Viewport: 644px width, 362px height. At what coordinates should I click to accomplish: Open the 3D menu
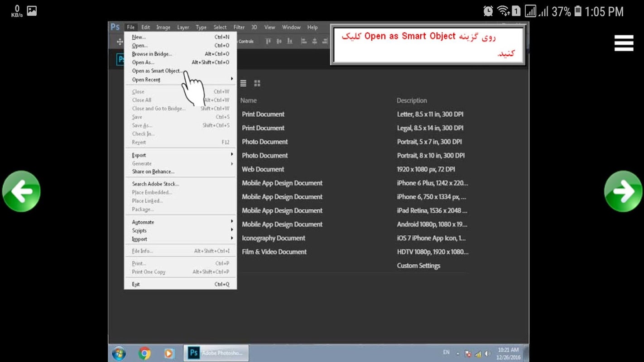pos(254,27)
